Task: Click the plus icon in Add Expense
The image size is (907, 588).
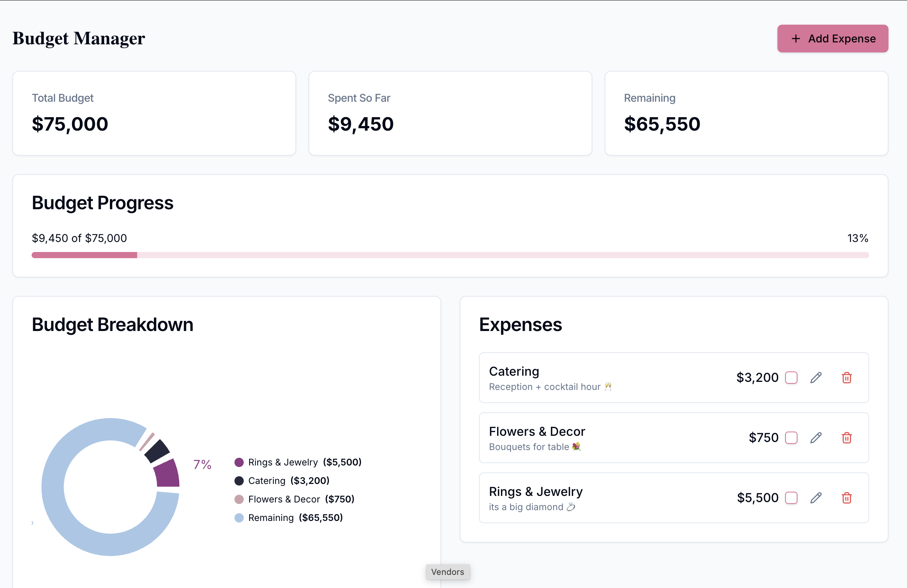Action: (x=796, y=39)
